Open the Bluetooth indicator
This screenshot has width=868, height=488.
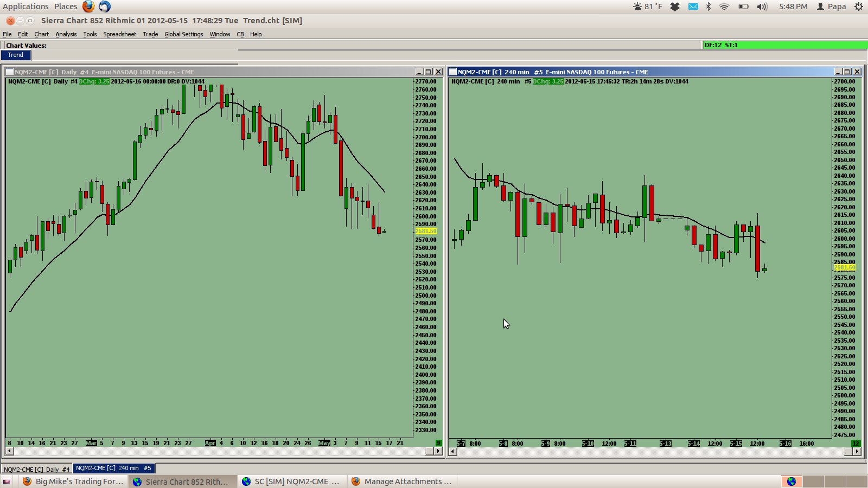[x=709, y=7]
